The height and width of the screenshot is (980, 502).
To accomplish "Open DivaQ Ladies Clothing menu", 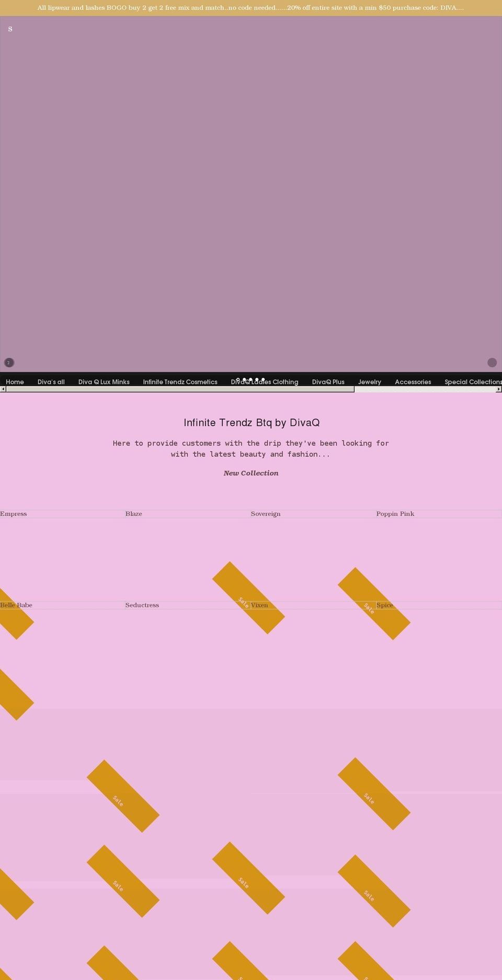I will click(265, 382).
